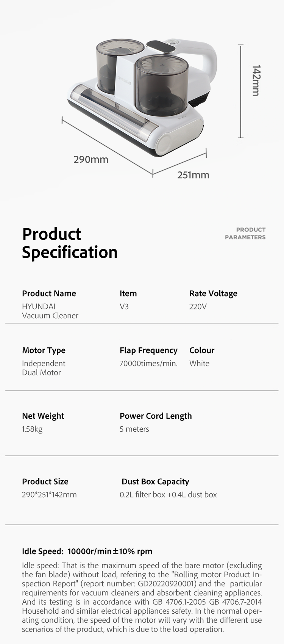Click the HYUNDAI Vacuum Cleaner value
284x644 pixels.
50,311
